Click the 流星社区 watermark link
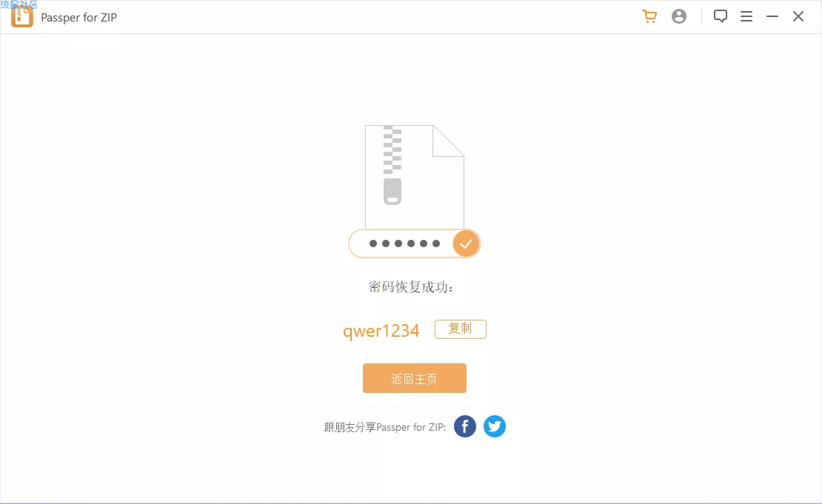Image resolution: width=822 pixels, height=504 pixels. [19, 4]
